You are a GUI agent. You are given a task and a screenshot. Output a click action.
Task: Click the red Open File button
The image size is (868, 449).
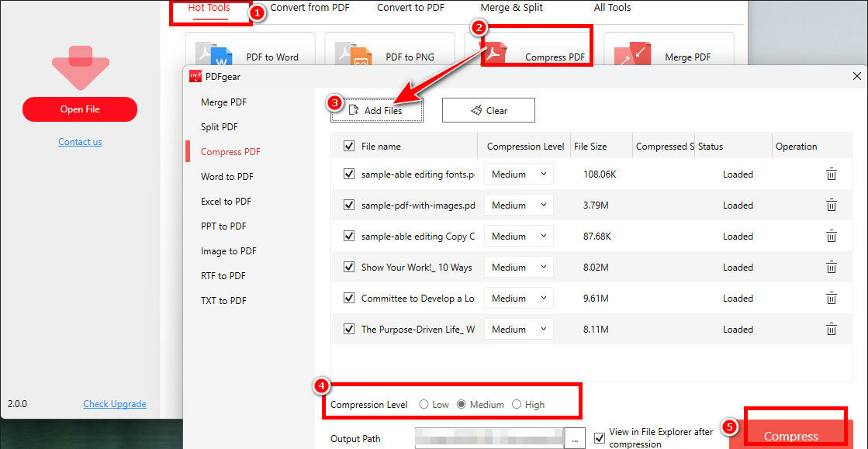pos(80,109)
